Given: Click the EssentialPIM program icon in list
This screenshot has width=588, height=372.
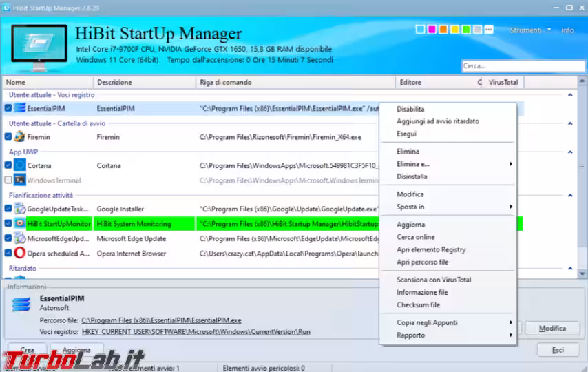Looking at the screenshot, I should (x=20, y=108).
